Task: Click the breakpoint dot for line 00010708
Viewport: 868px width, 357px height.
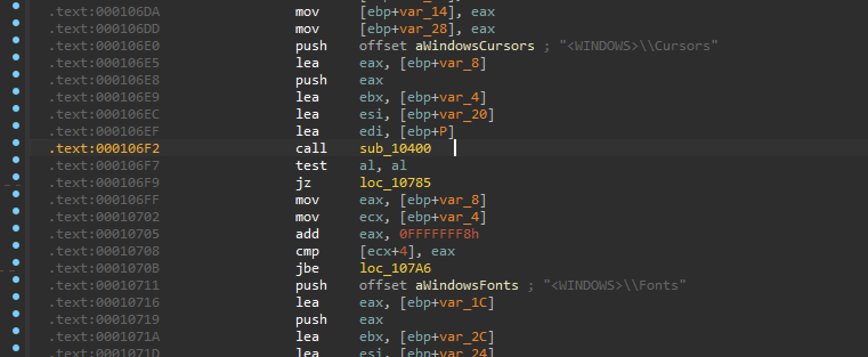Action: 16,245
